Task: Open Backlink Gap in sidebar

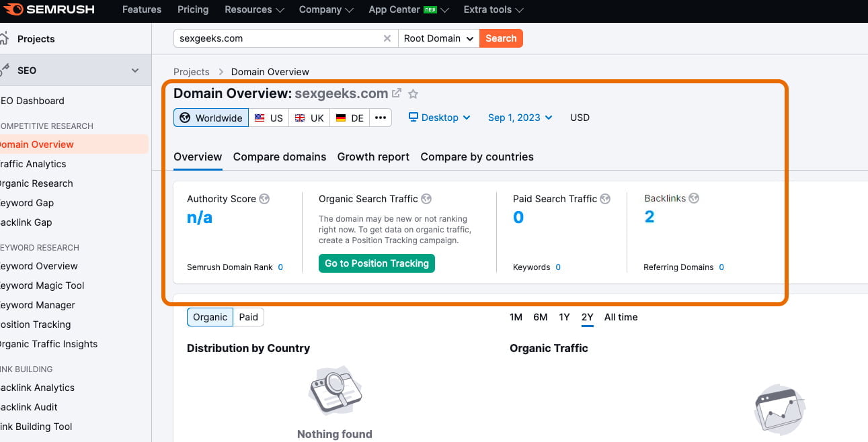Action: click(x=26, y=222)
